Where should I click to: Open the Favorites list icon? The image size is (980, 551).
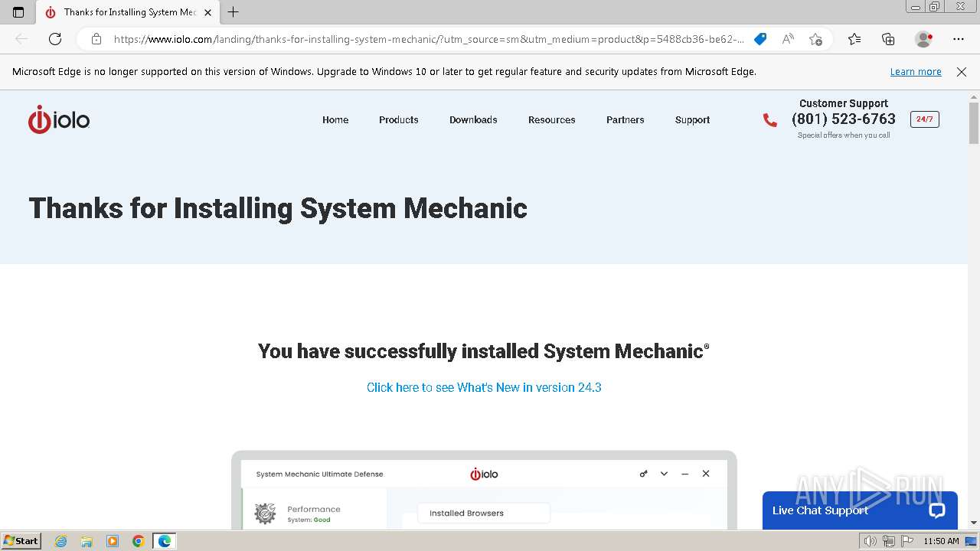854,39
